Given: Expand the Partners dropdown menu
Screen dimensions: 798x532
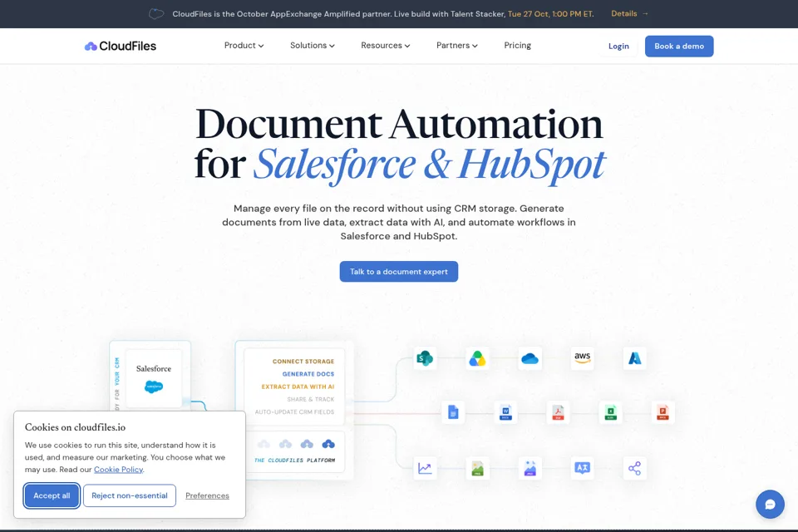Looking at the screenshot, I should pos(457,46).
